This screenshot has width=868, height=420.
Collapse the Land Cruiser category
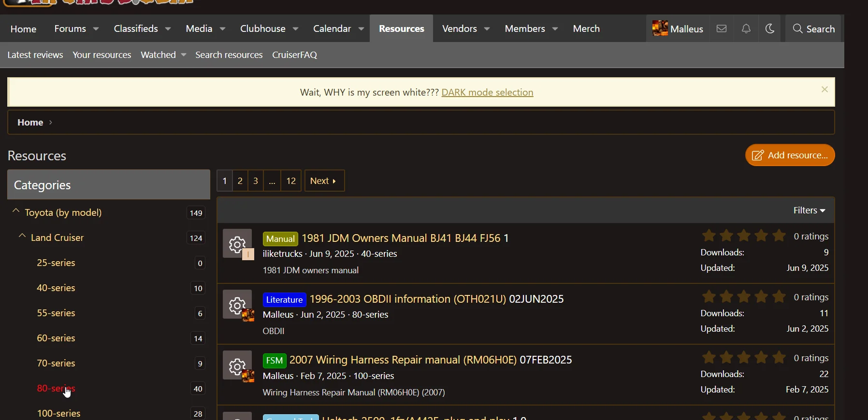coord(22,237)
